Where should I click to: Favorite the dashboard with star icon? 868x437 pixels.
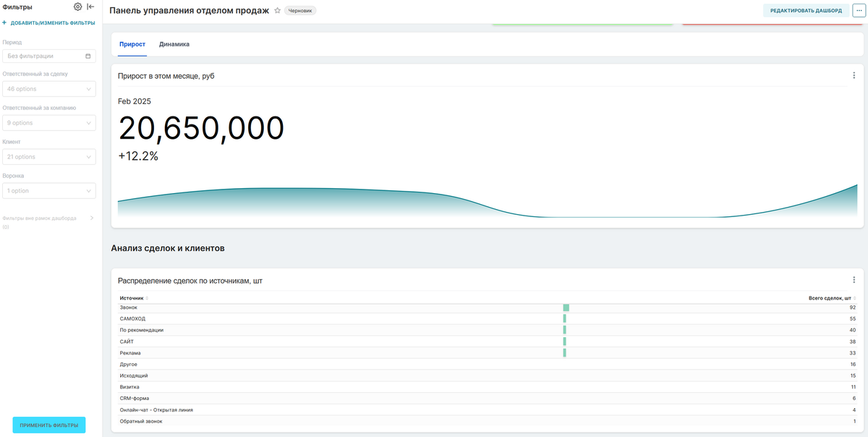pyautogui.click(x=277, y=11)
